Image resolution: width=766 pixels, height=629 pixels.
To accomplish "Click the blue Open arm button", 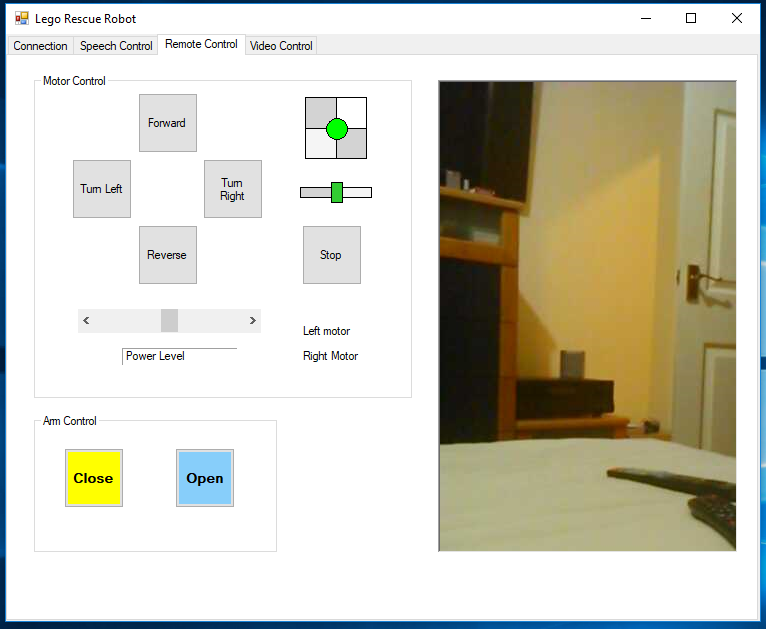I will click(205, 478).
